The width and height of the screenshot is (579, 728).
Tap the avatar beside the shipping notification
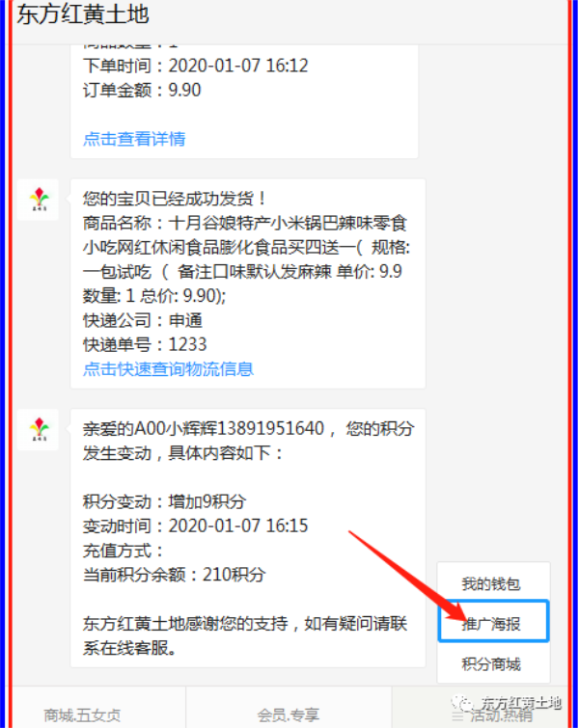(x=38, y=200)
